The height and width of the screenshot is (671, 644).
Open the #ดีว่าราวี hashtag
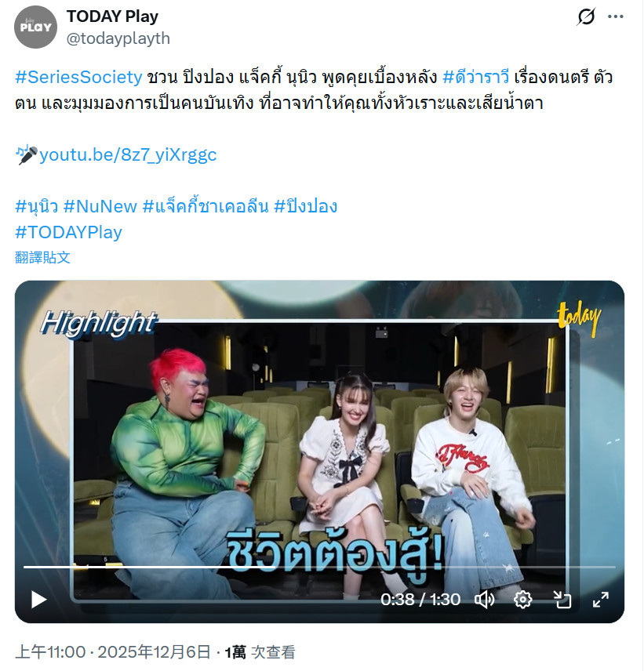(x=475, y=77)
